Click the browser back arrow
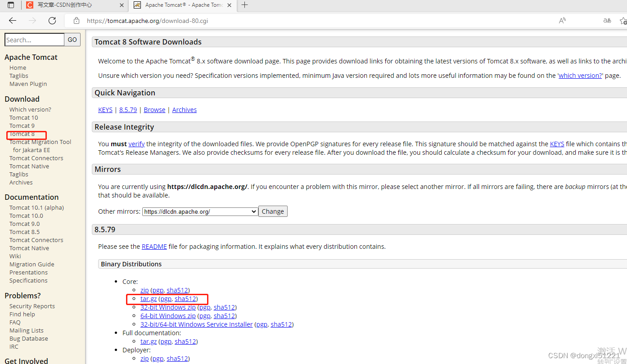627x364 pixels. click(13, 21)
